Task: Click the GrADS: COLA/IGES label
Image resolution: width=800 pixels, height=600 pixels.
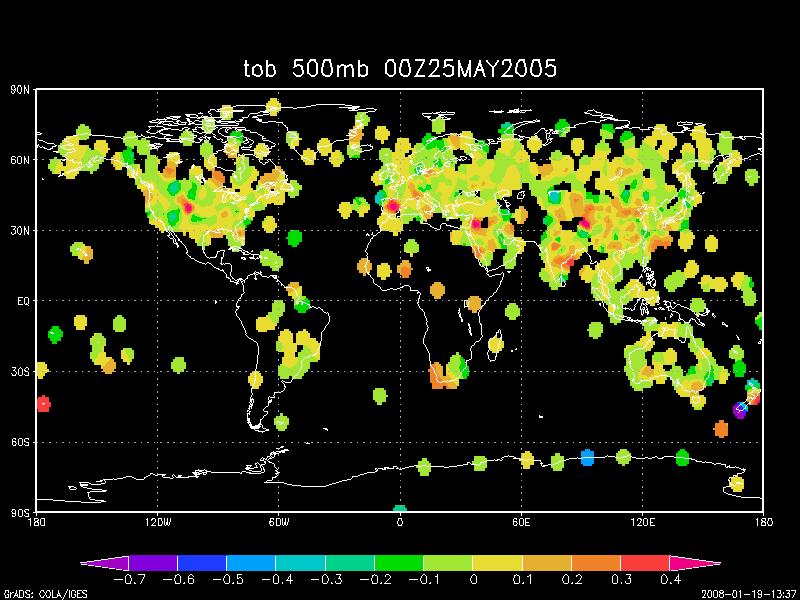Action: pos(39,593)
